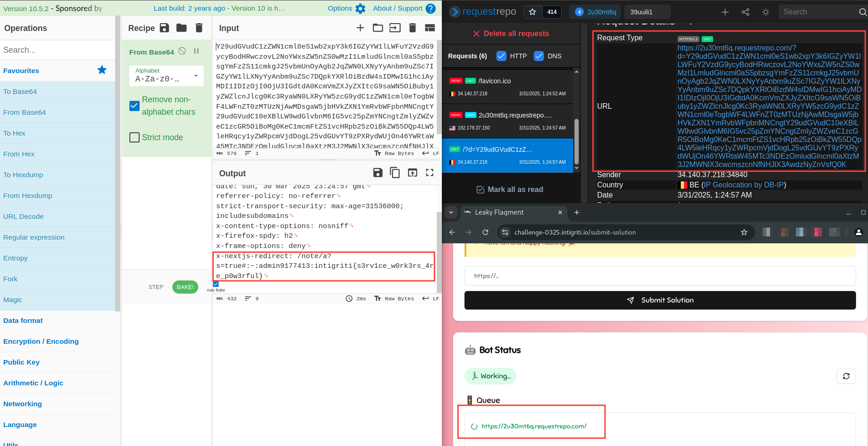868x446 pixels.
Task: Add a new input tab
Action: [x=360, y=28]
